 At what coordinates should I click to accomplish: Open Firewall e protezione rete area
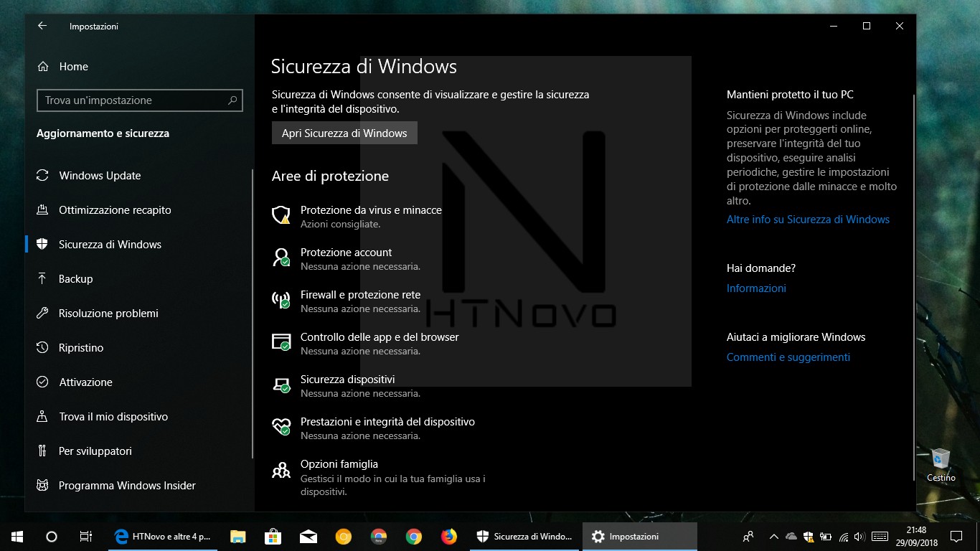(347, 301)
